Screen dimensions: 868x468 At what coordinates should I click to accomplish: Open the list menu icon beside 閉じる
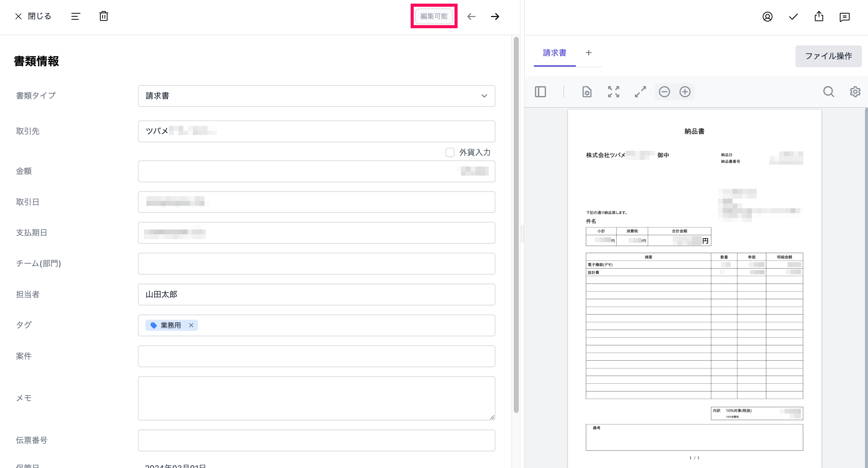coord(76,16)
